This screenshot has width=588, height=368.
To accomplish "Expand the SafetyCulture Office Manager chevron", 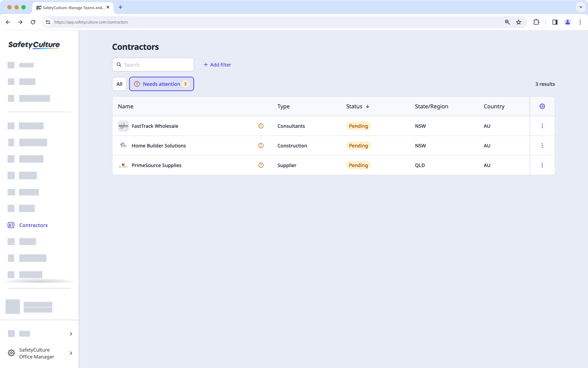I will pos(71,353).
